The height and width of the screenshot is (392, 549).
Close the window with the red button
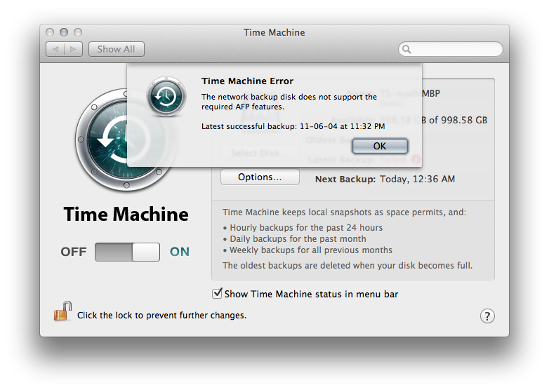coord(50,32)
